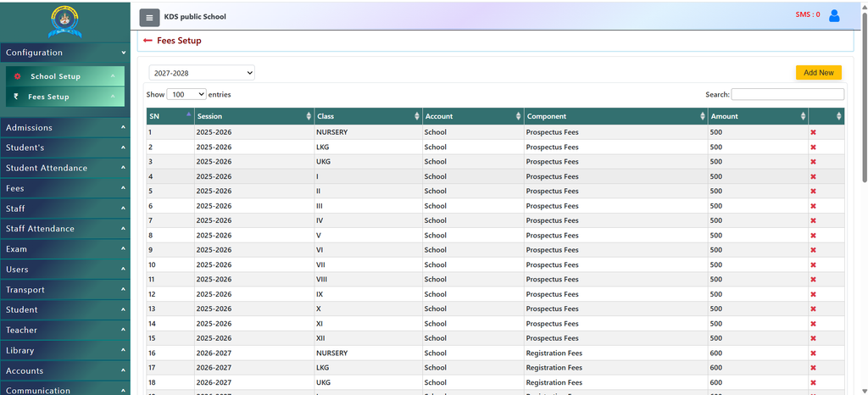Sort table by Amount column
This screenshot has height=395, width=868.
pos(758,116)
